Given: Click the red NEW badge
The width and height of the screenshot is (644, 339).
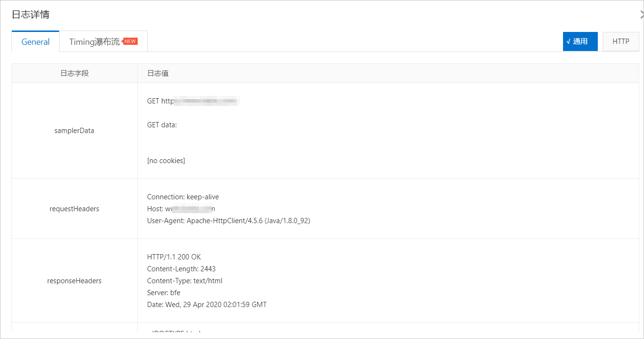Looking at the screenshot, I should click(x=130, y=41).
